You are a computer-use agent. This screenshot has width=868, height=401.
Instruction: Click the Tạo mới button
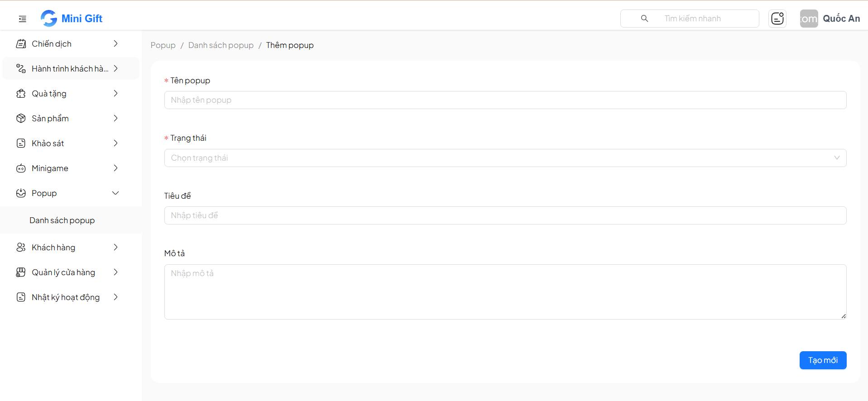823,360
